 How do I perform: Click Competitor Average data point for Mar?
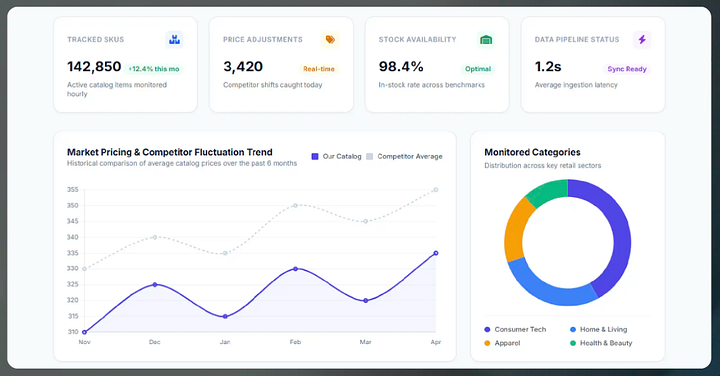point(366,221)
